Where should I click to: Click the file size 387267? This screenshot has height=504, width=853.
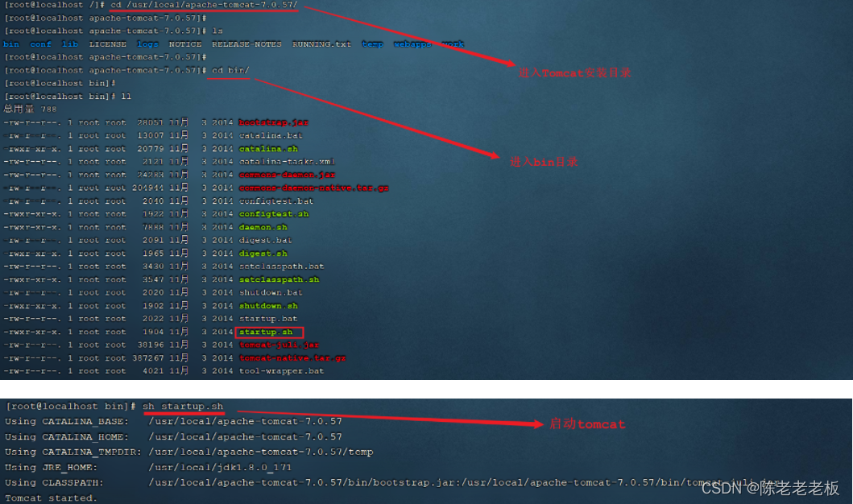click(x=147, y=357)
